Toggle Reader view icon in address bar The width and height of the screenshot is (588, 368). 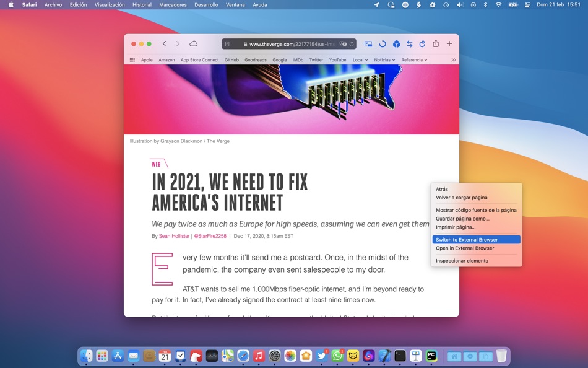[227, 44]
